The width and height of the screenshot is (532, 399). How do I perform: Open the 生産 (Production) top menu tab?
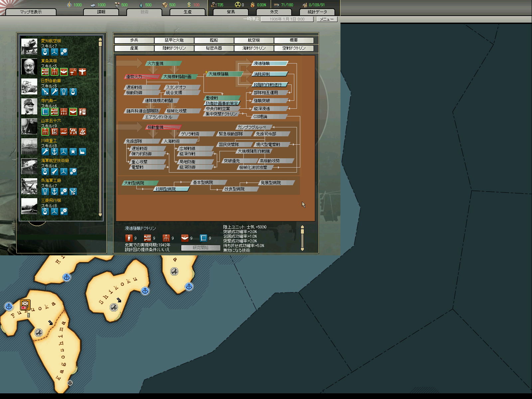click(x=188, y=12)
